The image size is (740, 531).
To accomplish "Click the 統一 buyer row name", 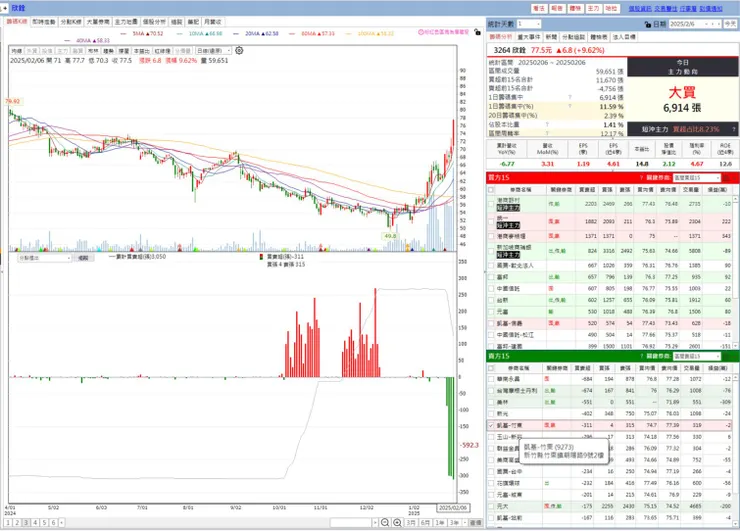I will [x=503, y=218].
